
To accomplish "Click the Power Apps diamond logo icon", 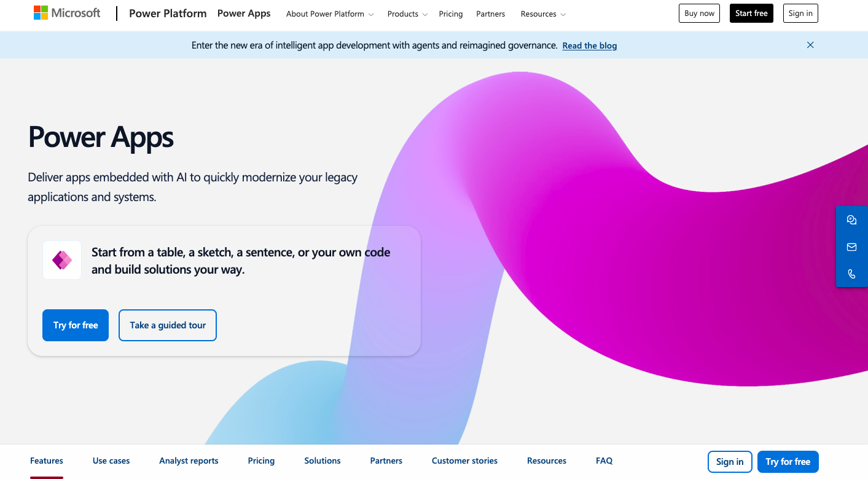I will tap(62, 260).
